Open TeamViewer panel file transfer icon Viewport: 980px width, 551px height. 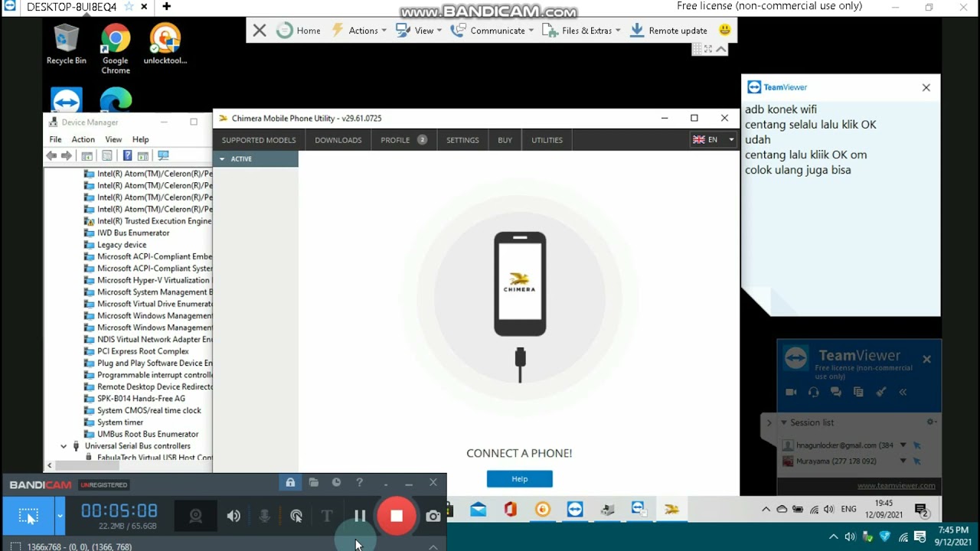click(858, 392)
